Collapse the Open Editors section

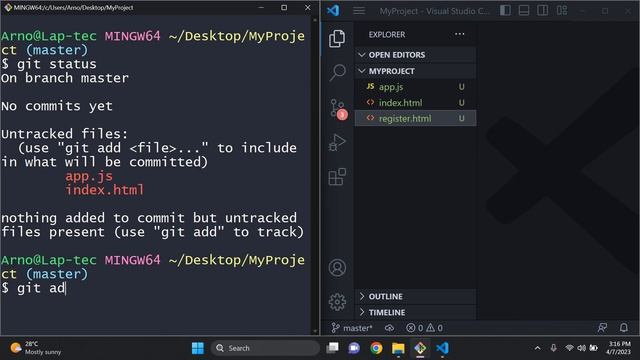(415, 55)
